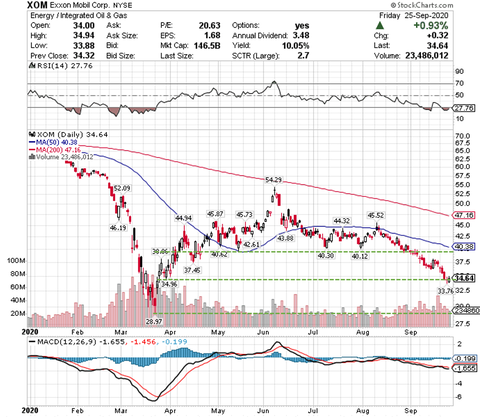
Task: Select the Open value 34.00
Action: click(x=84, y=26)
